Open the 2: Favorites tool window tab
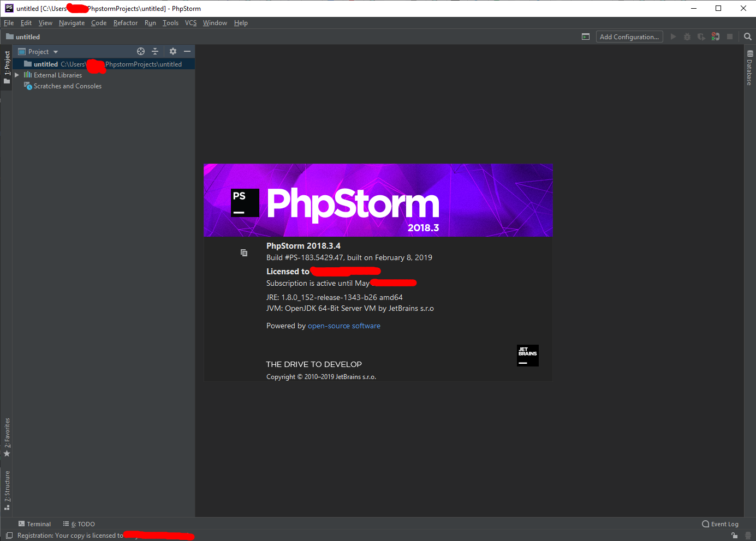756x541 pixels. click(7, 437)
